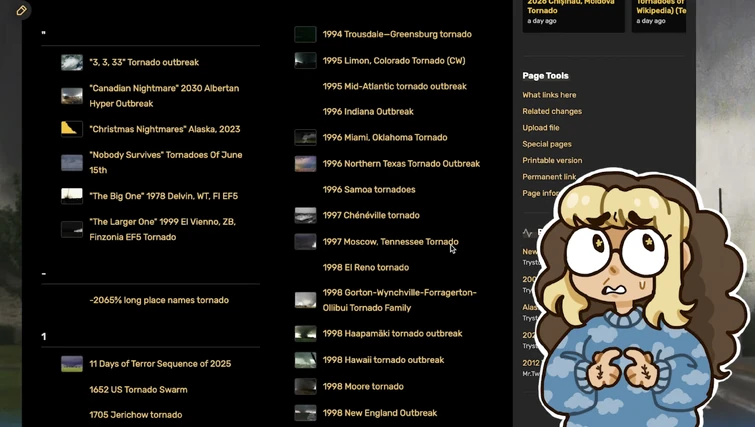The width and height of the screenshot is (755, 427).
Task: Open "Christmas Nightmares" Alaska, 2023 page
Action: (x=165, y=129)
